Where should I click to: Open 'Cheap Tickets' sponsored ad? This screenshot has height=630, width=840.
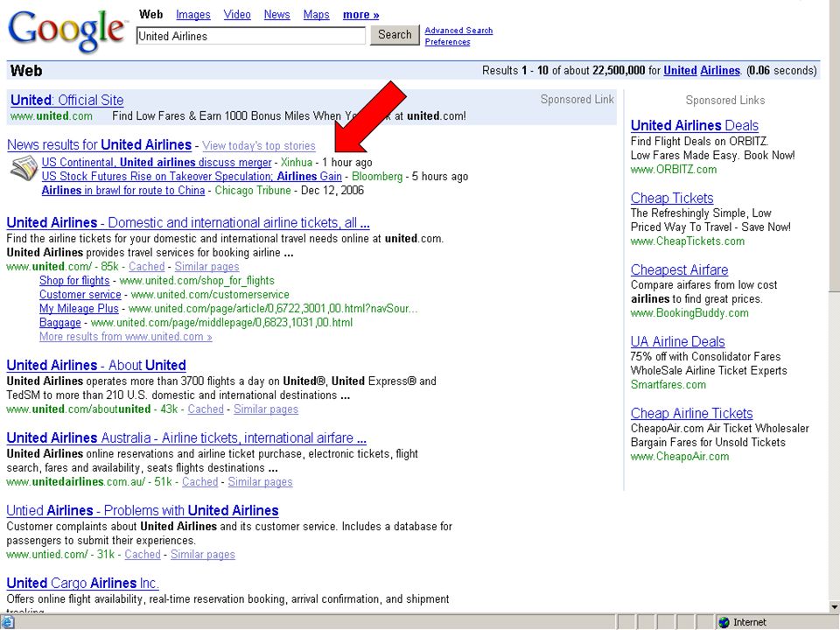click(672, 198)
